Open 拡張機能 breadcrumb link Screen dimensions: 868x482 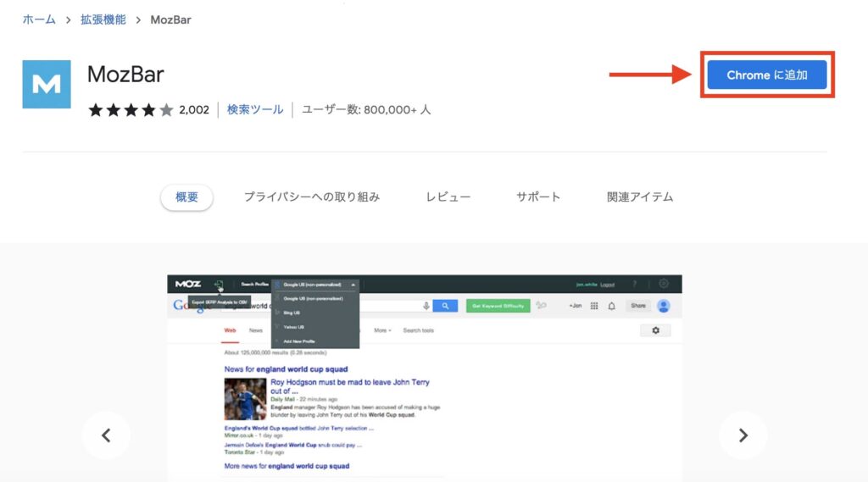(x=103, y=20)
